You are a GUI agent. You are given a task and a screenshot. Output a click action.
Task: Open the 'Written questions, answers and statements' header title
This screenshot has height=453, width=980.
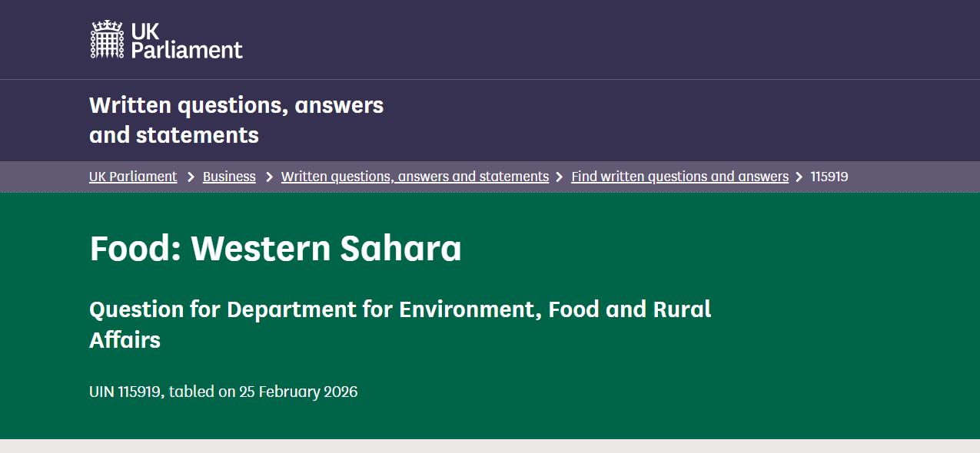[x=236, y=120]
